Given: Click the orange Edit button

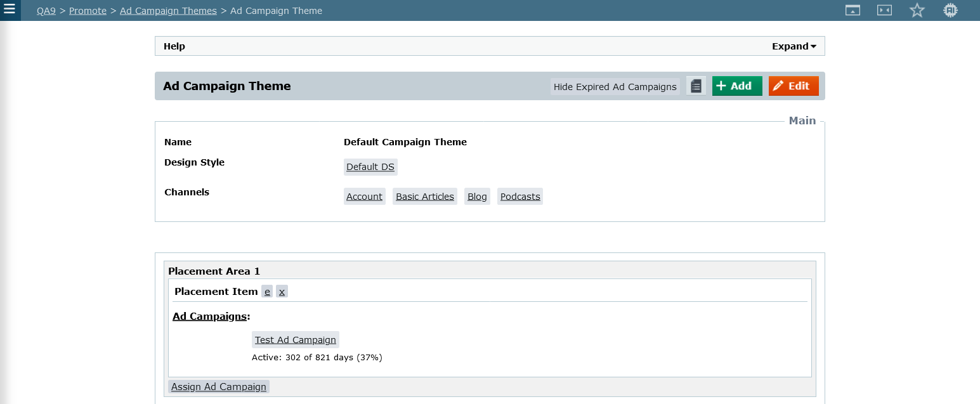Looking at the screenshot, I should (793, 86).
